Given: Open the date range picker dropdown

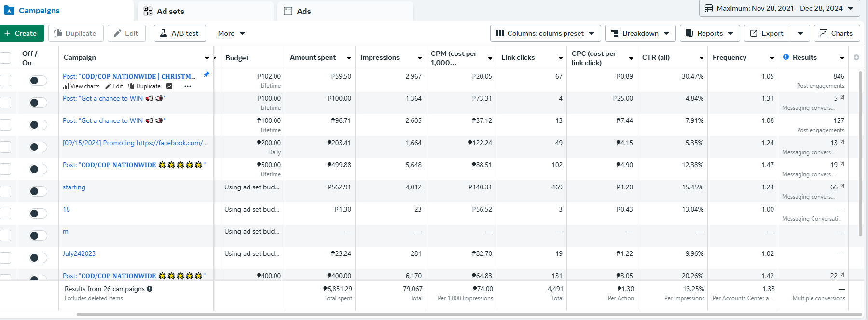Looking at the screenshot, I should coord(779,8).
